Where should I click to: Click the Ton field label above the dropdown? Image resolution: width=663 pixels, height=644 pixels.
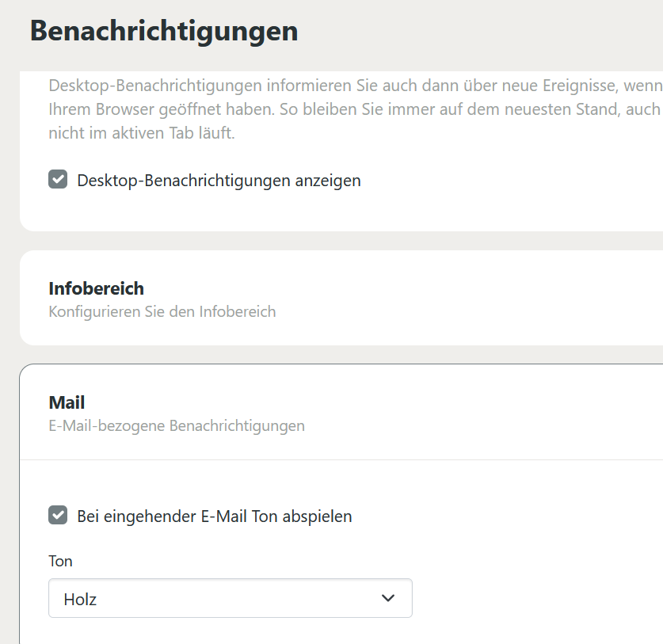[60, 561]
